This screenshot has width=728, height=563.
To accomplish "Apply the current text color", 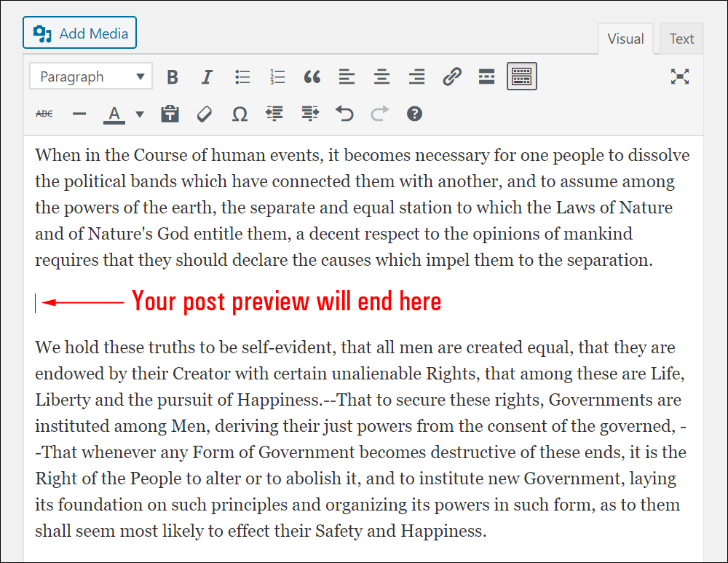I will [114, 114].
